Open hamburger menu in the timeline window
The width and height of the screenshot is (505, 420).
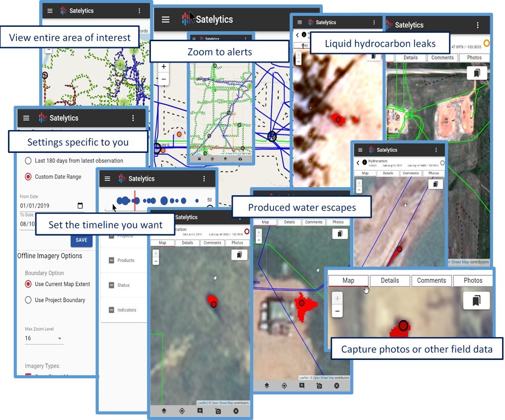(x=108, y=178)
